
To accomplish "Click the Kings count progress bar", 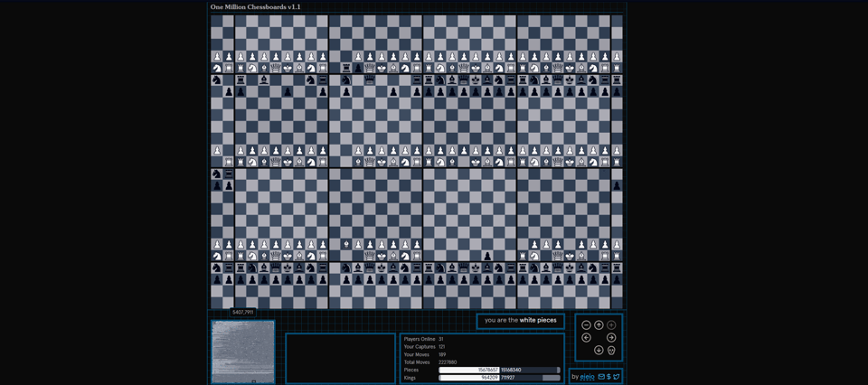I will coord(499,378).
